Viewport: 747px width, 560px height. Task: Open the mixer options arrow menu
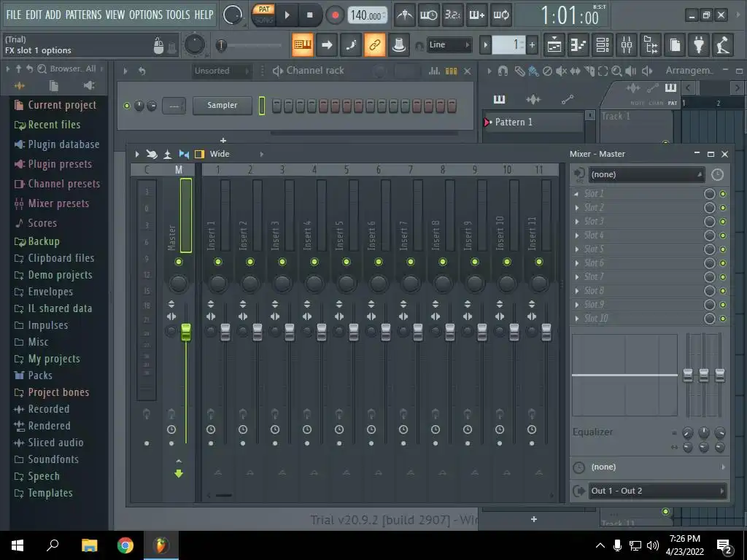click(x=136, y=154)
